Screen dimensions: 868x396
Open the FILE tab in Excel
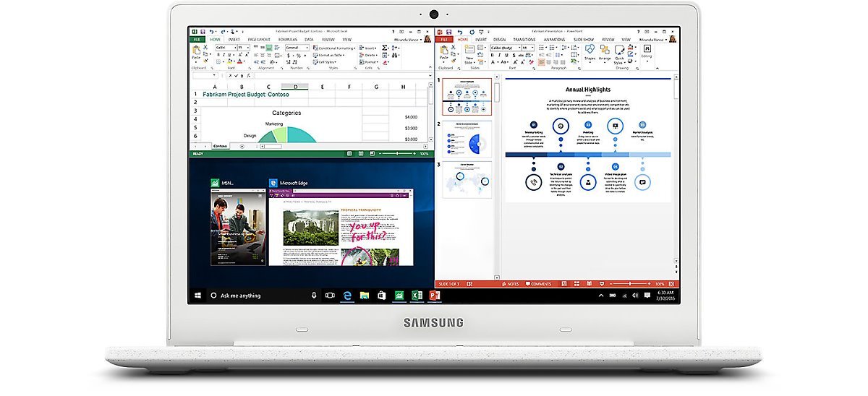click(197, 40)
